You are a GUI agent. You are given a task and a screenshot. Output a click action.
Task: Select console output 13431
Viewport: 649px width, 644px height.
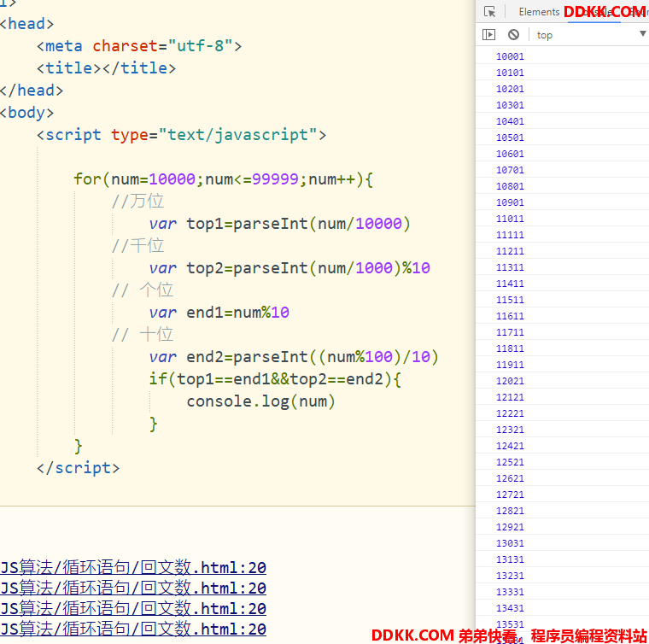pyautogui.click(x=510, y=608)
